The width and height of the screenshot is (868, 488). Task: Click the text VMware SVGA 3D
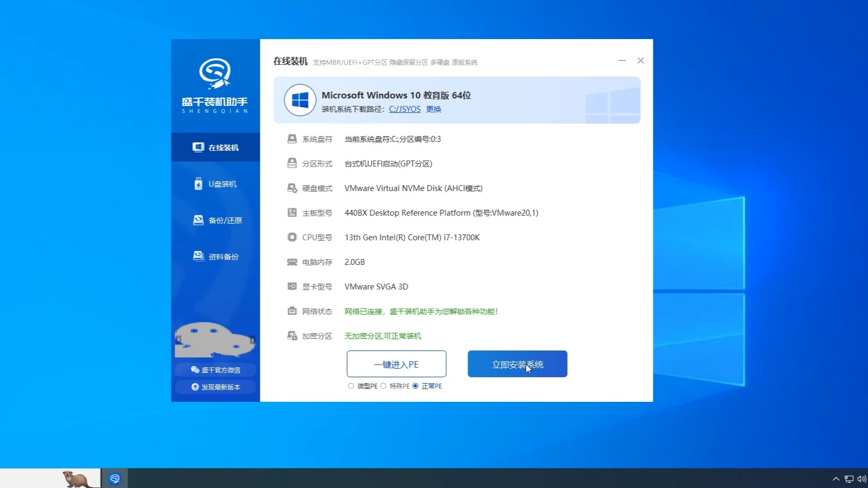(x=376, y=287)
